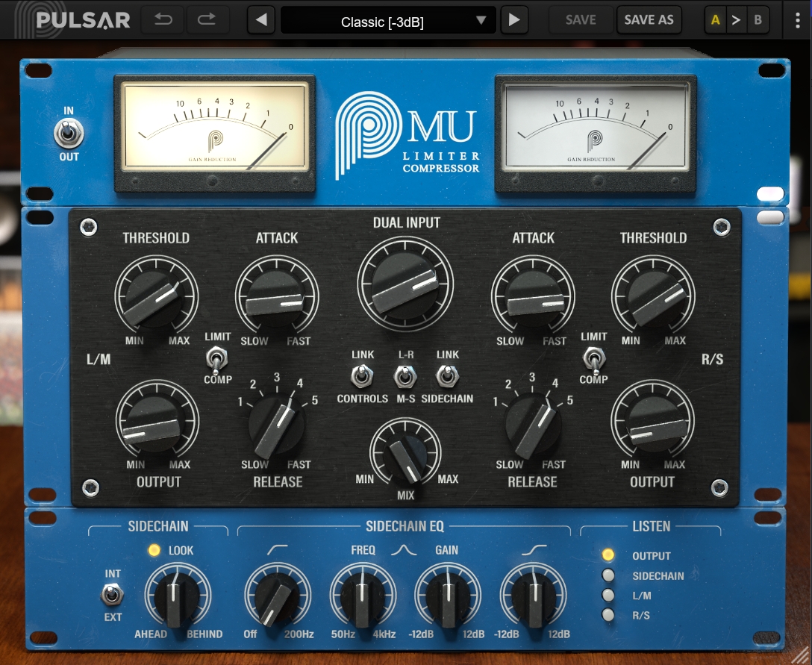The width and height of the screenshot is (812, 665).
Task: Click the left gain reduction VU meter
Action: 214,134
